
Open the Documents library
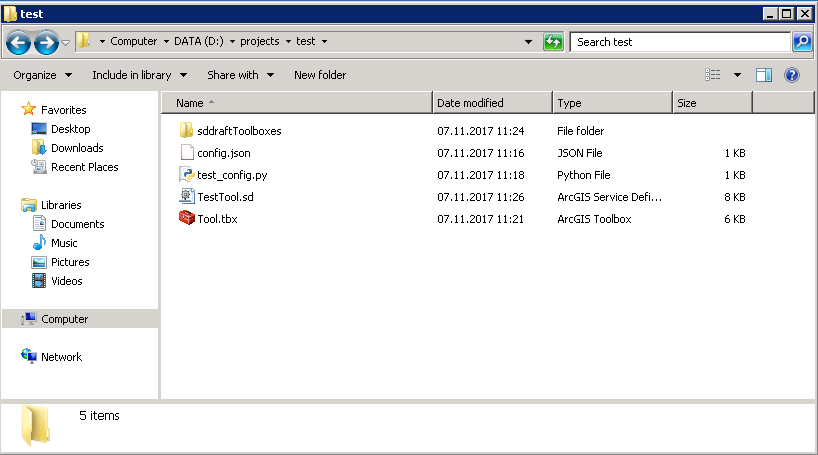coord(78,224)
